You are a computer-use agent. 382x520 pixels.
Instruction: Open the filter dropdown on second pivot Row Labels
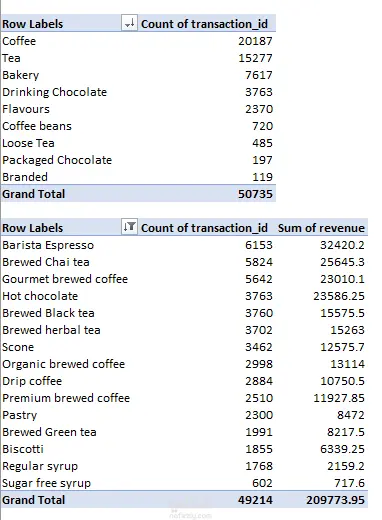[129, 228]
